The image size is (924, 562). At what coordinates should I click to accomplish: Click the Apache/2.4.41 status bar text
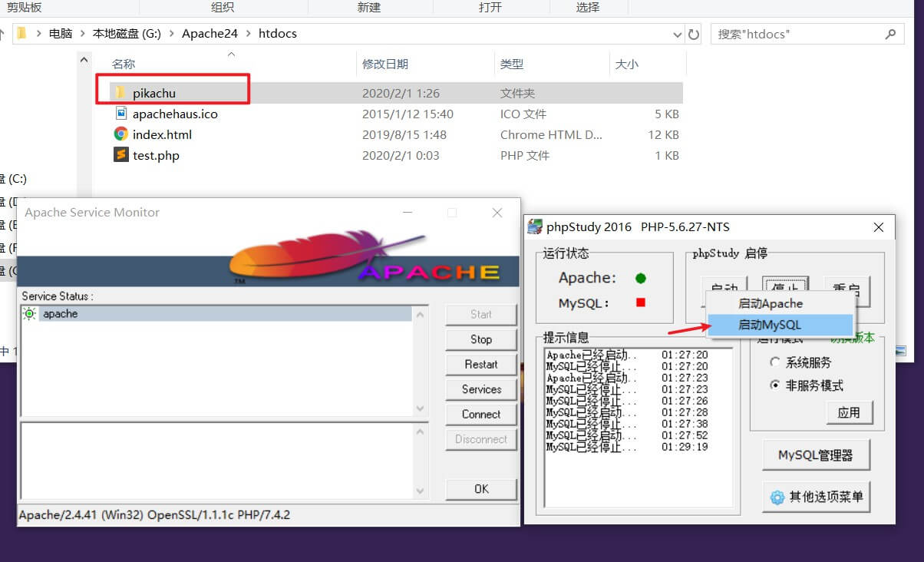154,514
